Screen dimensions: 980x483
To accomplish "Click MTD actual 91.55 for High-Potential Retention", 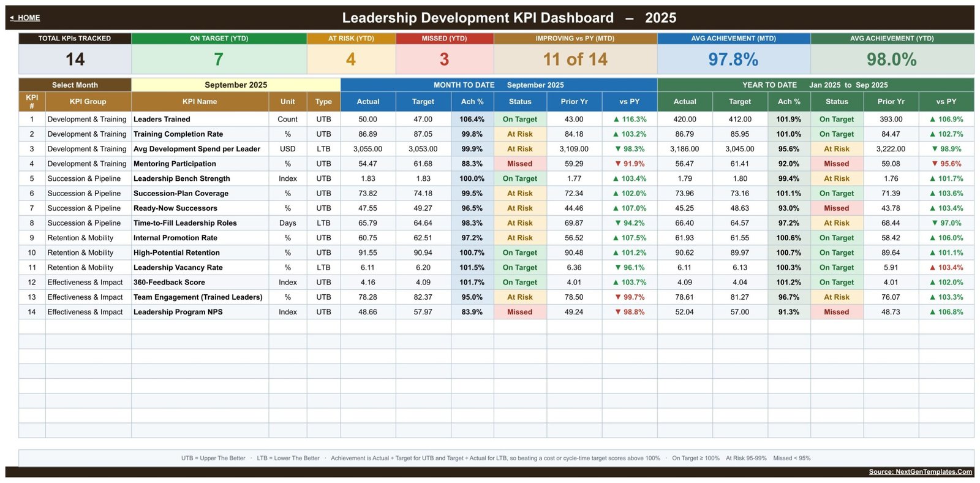I will [368, 253].
